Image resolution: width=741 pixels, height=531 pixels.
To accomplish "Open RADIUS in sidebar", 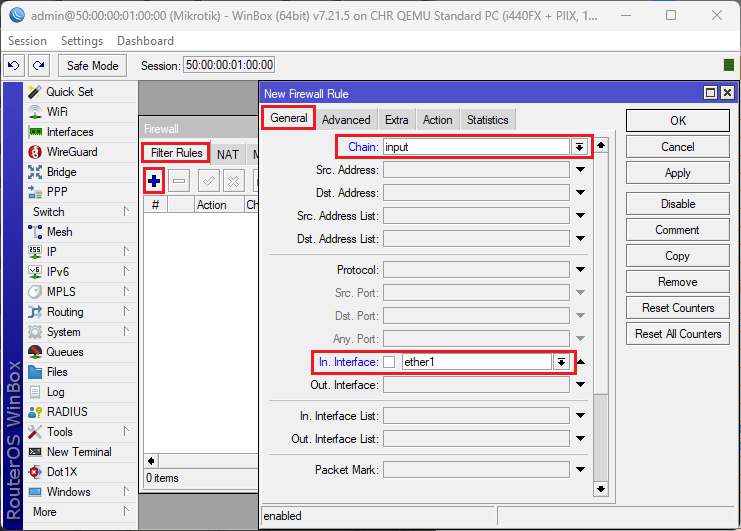I will pos(80,412).
